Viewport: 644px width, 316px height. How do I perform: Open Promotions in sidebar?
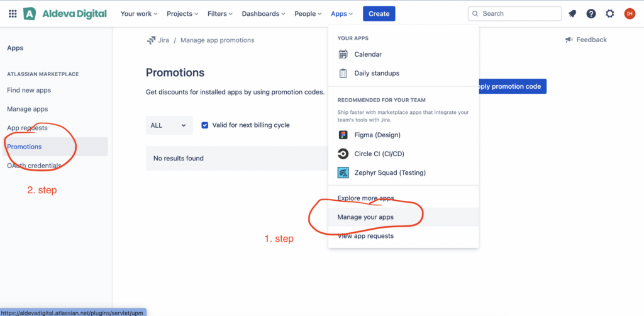(55, 147)
